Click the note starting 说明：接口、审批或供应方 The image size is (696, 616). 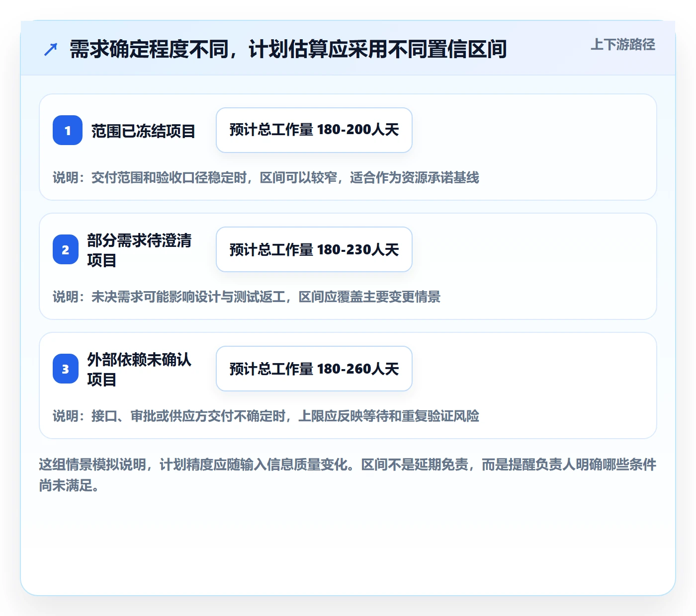[266, 416]
